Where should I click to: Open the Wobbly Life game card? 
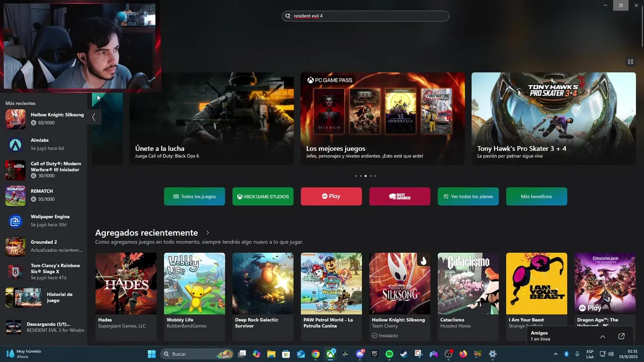(x=194, y=297)
